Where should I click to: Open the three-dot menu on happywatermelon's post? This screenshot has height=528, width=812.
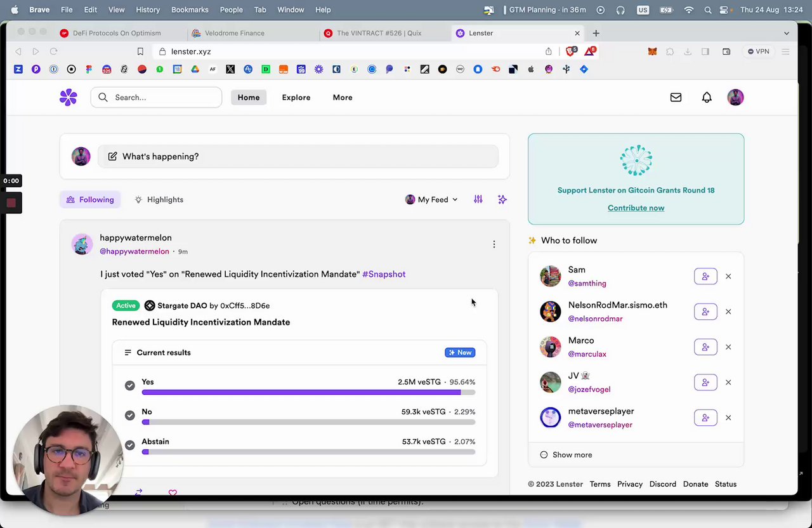tap(494, 244)
